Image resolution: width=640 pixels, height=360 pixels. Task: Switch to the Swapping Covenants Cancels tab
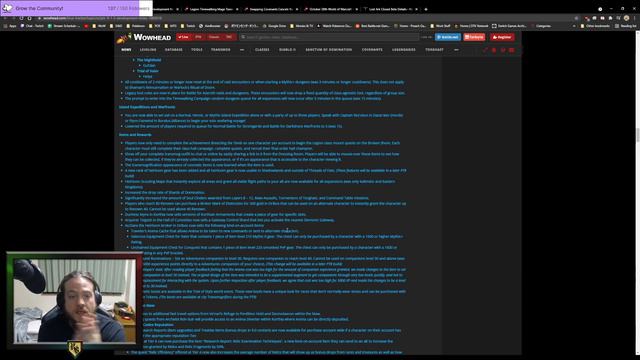[x=270, y=9]
